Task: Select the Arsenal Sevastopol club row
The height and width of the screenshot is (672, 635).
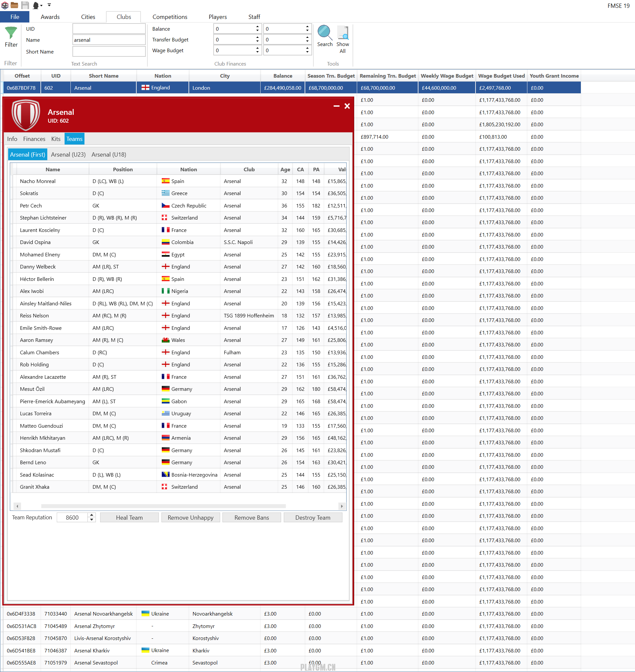Action: point(292,663)
